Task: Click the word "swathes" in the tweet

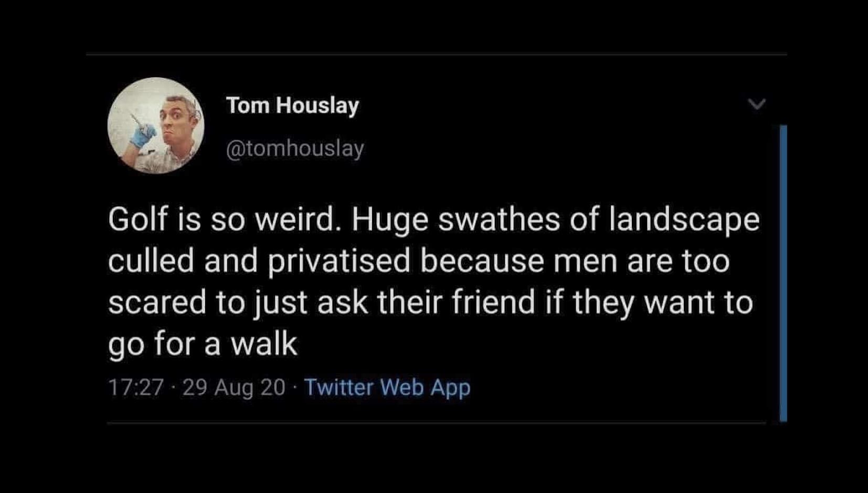Action: click(499, 219)
